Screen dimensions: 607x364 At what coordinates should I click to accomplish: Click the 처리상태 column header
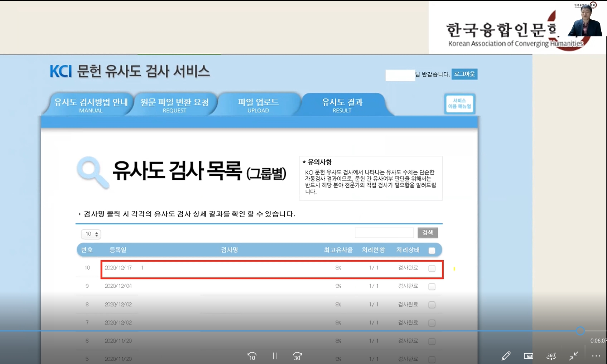click(408, 250)
